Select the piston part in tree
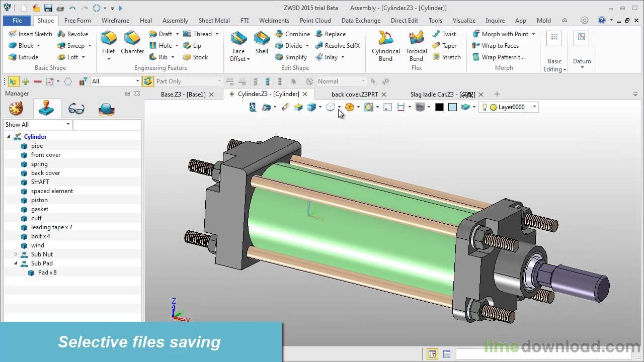 point(39,200)
